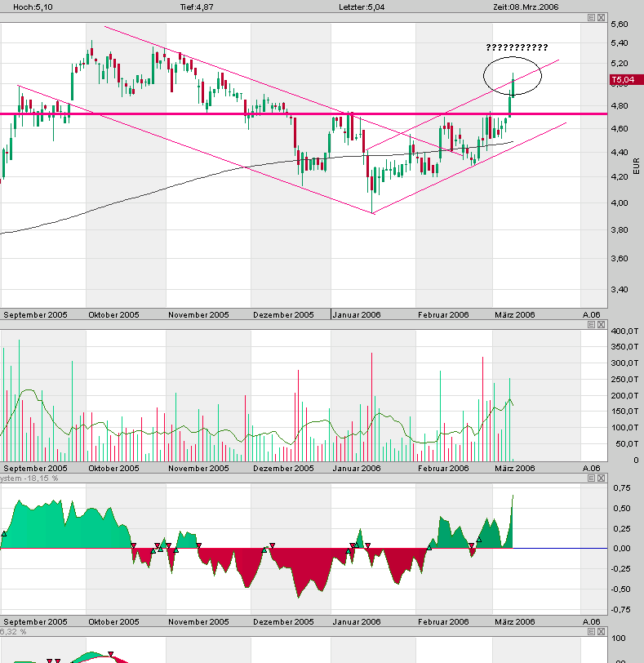Click November 2005 on price chart time axis
Viewport: 644px width, 663px height.
[198, 314]
